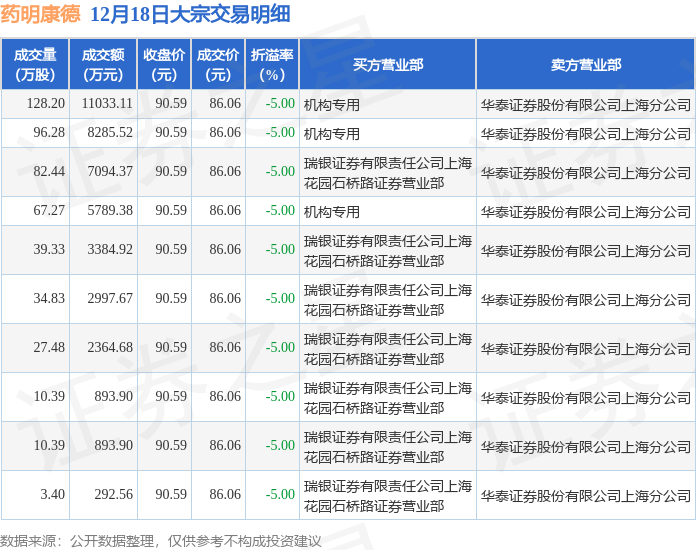This screenshot has width=696, height=550.
Task: Select the 128.20 volume cell
Action: tap(46, 104)
